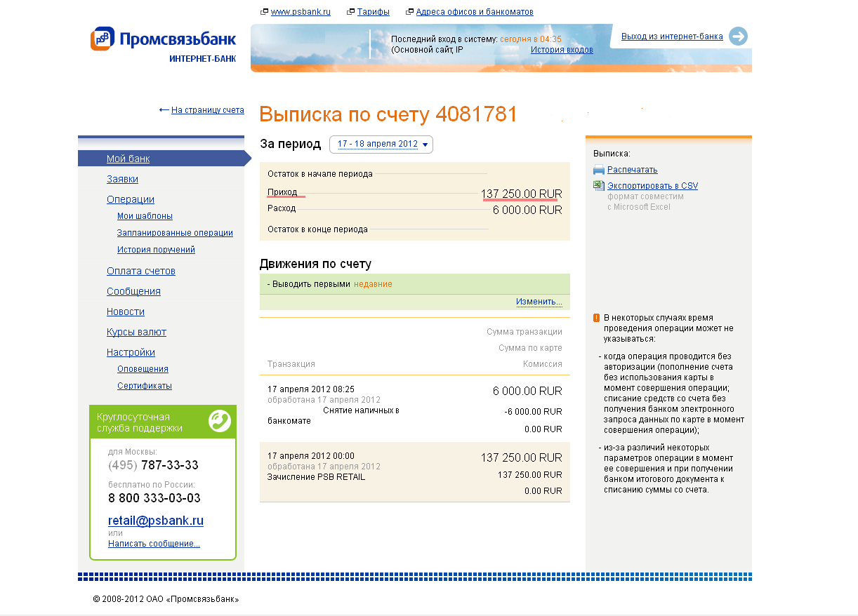The image size is (858, 616).
Task: Click the Приход amount 137 250.00 RUR in the summary
Action: point(522,194)
